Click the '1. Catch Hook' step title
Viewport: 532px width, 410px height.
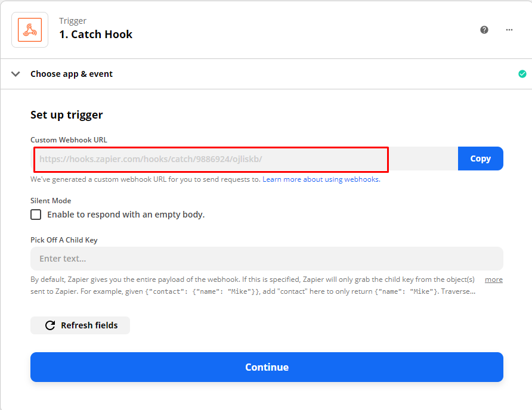[95, 35]
